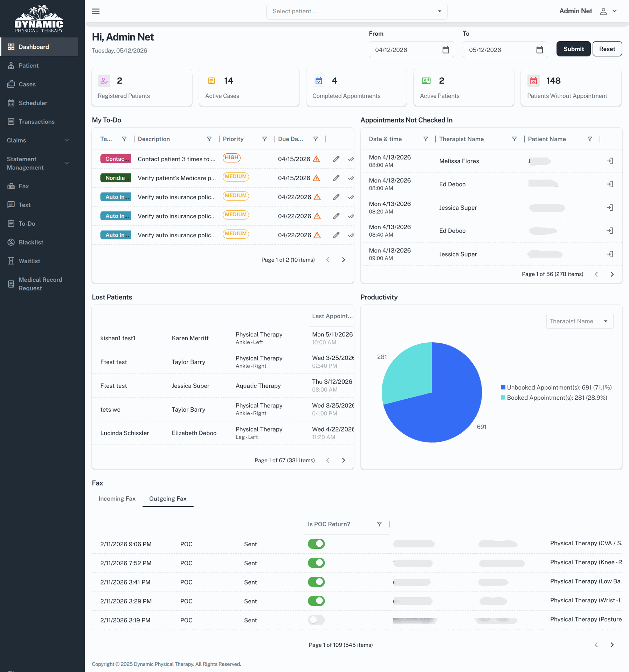Image resolution: width=629 pixels, height=672 pixels.
Task: Switch to the Outgoing Fax tab
Action: pyautogui.click(x=168, y=498)
